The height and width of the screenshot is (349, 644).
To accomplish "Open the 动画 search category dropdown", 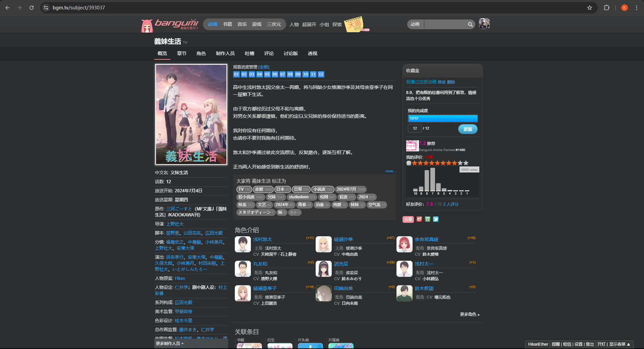I will tap(415, 24).
